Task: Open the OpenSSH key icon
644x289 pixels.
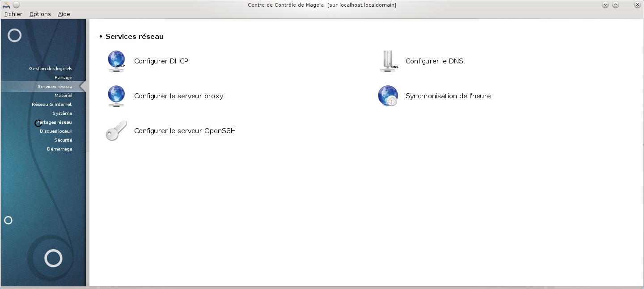Action: click(x=116, y=131)
